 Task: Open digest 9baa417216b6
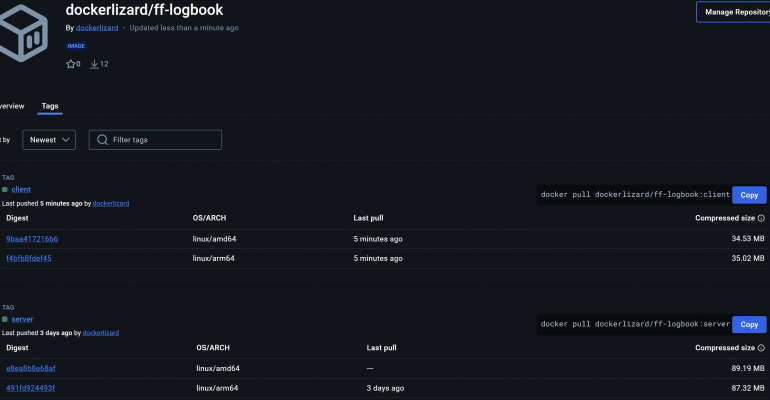[x=32, y=239]
